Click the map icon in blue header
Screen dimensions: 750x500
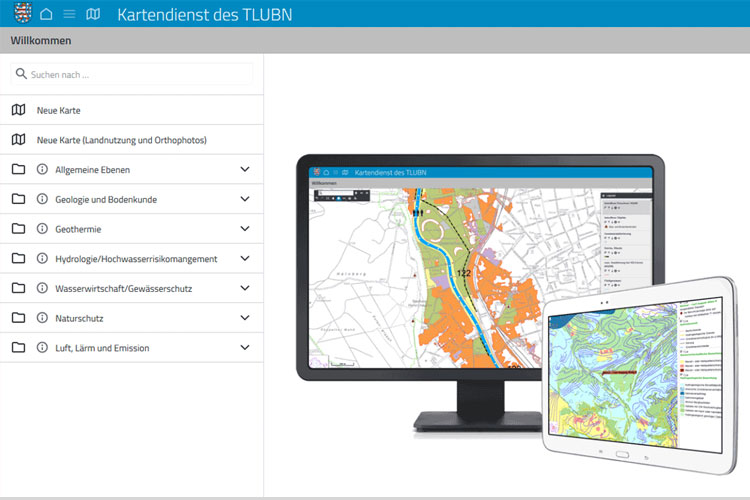pos(93,14)
